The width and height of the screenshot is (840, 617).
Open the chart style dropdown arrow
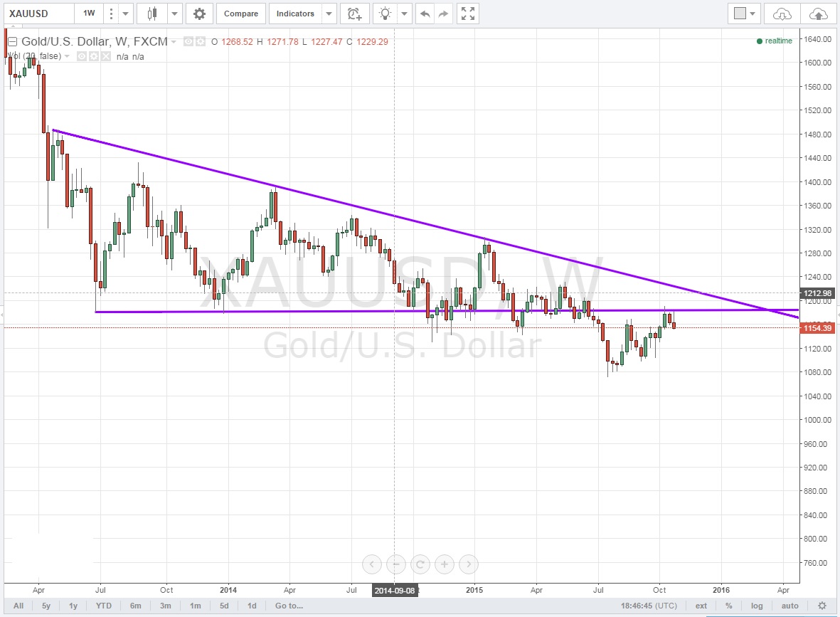[174, 14]
